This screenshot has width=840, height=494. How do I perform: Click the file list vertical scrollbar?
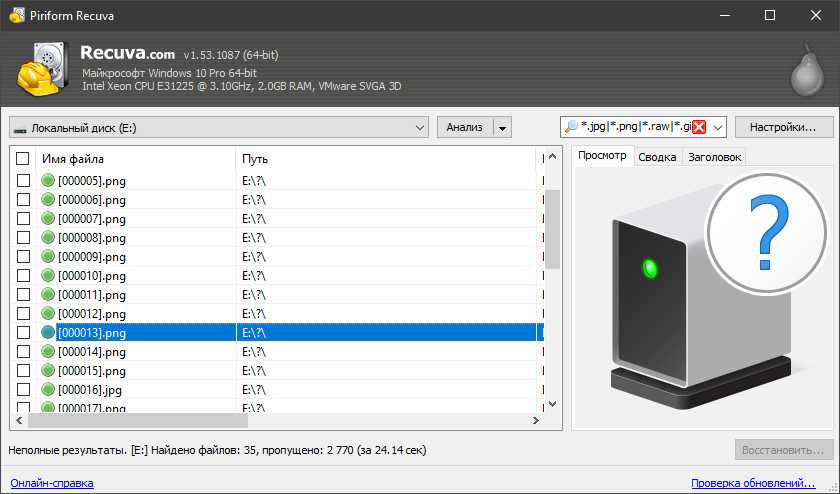coord(551,230)
